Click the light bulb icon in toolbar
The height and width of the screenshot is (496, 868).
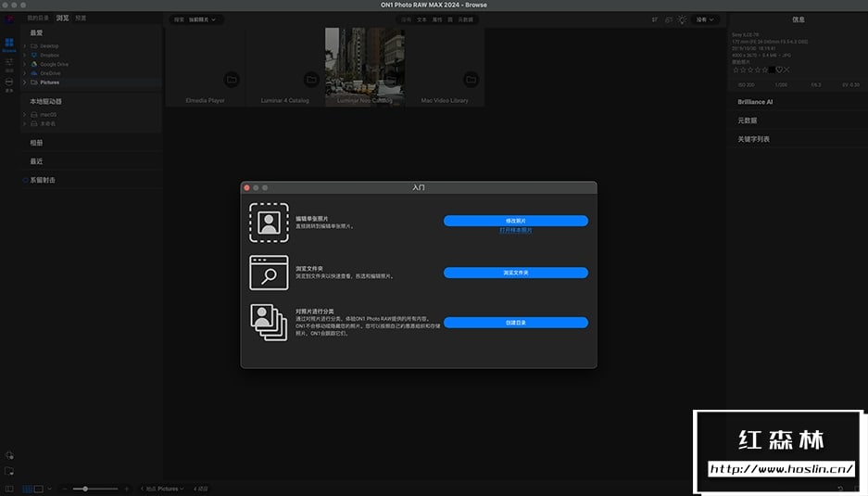683,19
